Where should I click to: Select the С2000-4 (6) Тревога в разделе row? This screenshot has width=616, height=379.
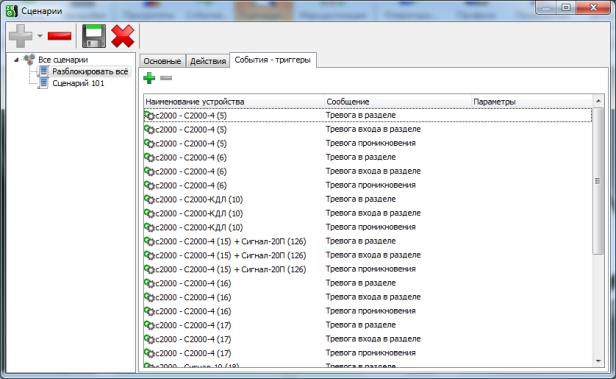coord(368,157)
